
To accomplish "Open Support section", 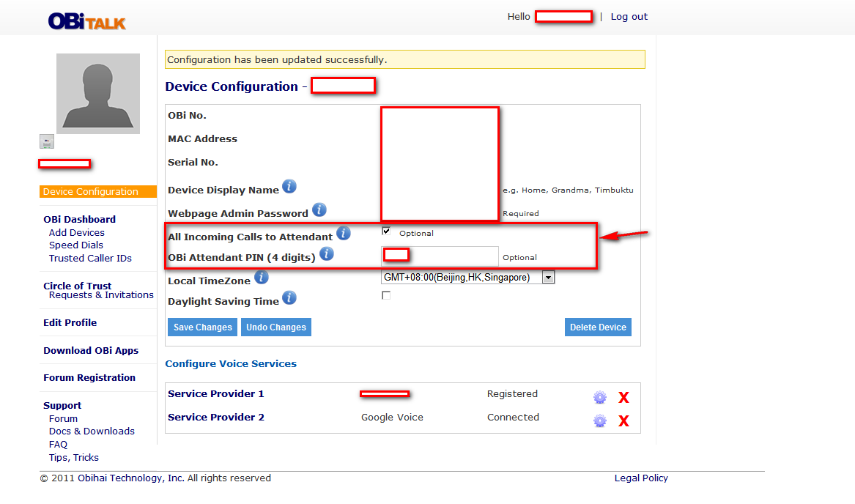I will click(x=62, y=405).
